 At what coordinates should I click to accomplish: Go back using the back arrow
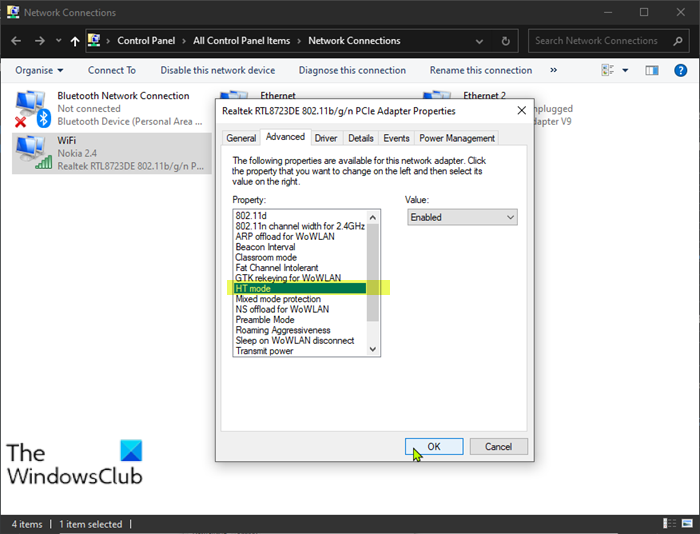click(x=16, y=41)
